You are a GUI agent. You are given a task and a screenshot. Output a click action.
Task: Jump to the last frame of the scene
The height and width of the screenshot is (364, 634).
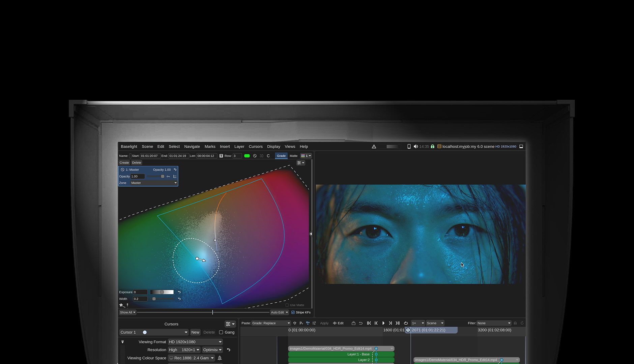coord(398,323)
